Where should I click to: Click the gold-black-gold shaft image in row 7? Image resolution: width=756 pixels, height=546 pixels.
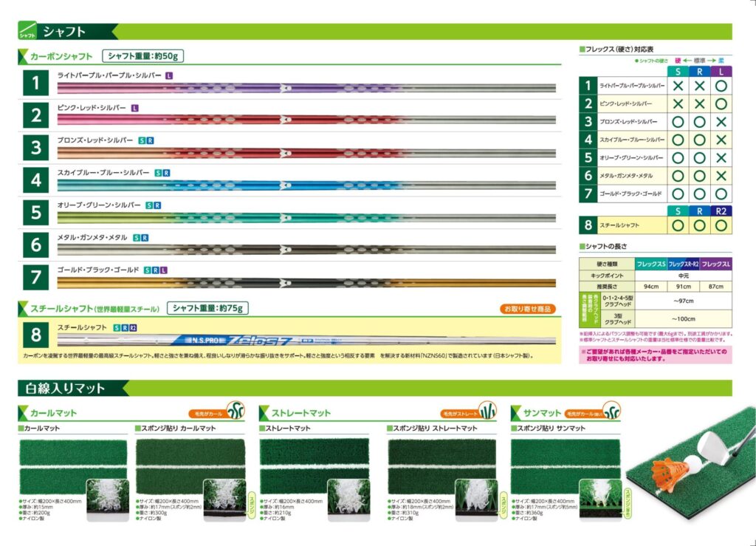[306, 282]
